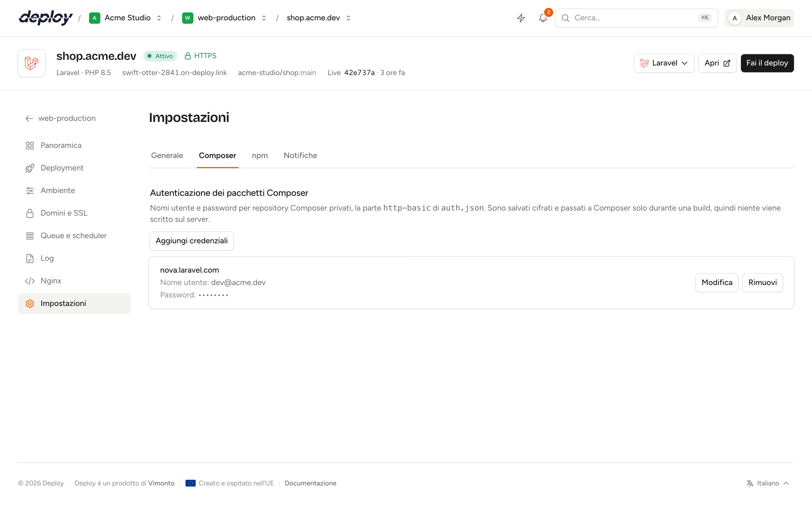Open Ambiente settings in sidebar
Screen dimensions: 812x508
pos(74,190)
